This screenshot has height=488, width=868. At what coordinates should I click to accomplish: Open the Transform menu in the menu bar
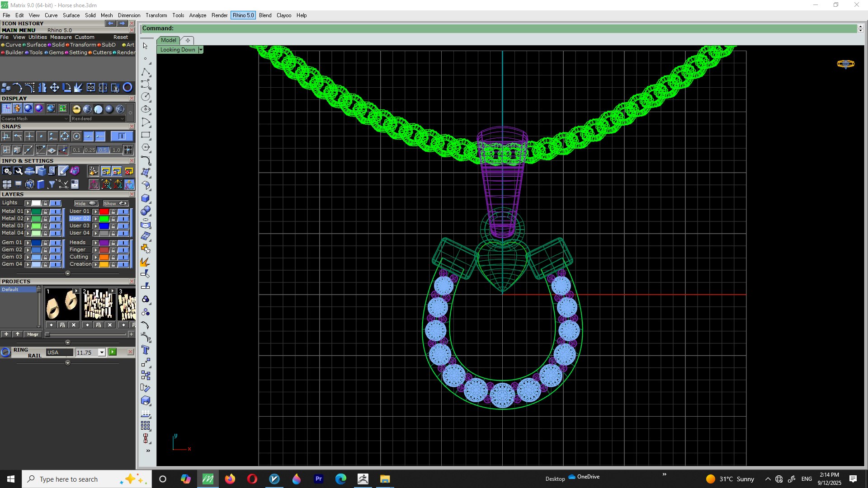click(156, 15)
